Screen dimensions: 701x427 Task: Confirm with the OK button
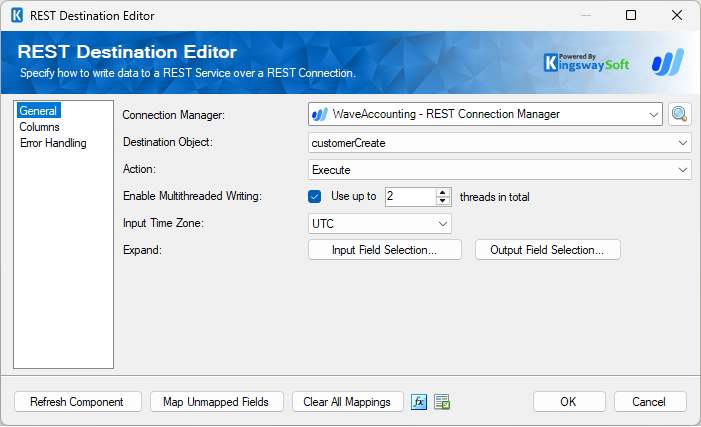[569, 402]
